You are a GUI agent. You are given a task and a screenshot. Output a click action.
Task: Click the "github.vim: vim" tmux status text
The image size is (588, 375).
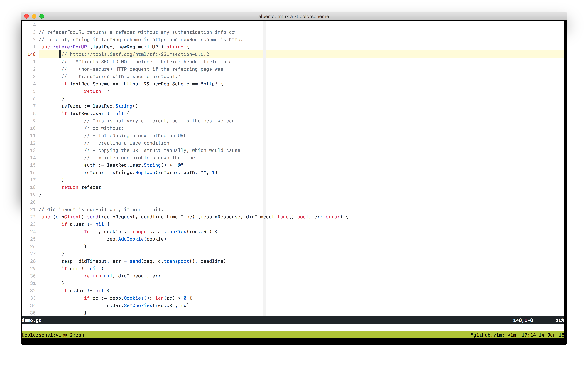point(494,335)
